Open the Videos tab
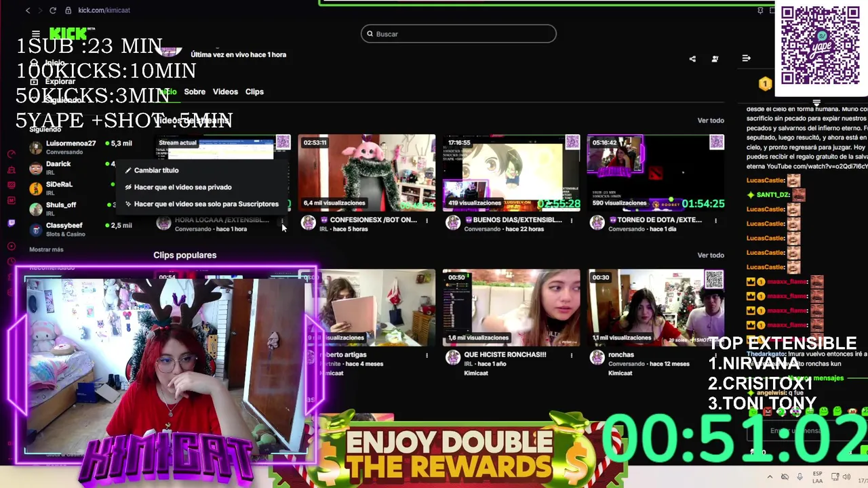 tap(225, 91)
